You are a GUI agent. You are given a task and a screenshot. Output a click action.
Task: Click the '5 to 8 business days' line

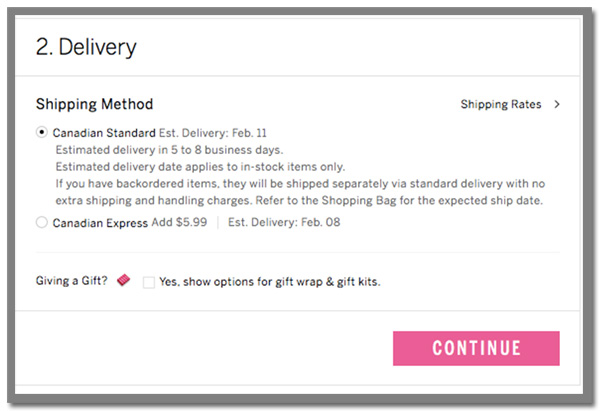[x=170, y=150]
